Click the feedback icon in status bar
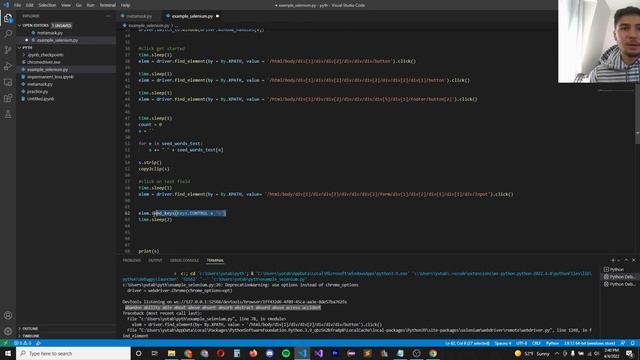Screen dimensions: 640x360 coord(622,343)
